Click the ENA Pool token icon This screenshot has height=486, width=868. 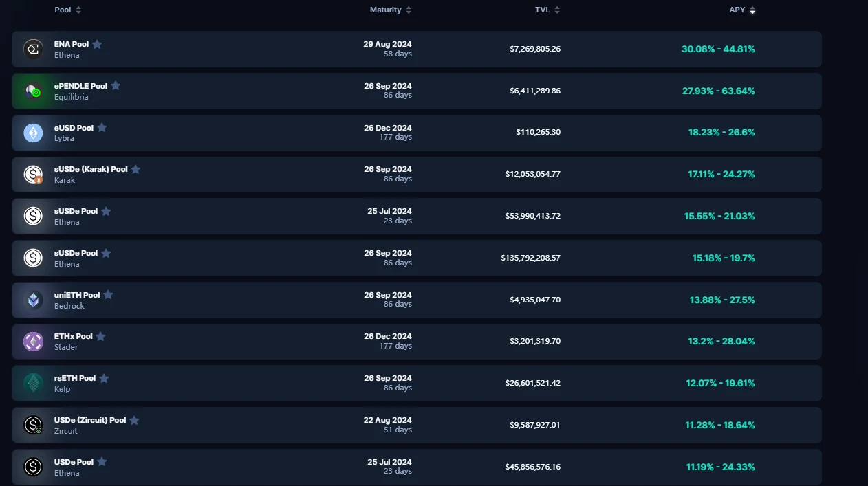point(33,49)
